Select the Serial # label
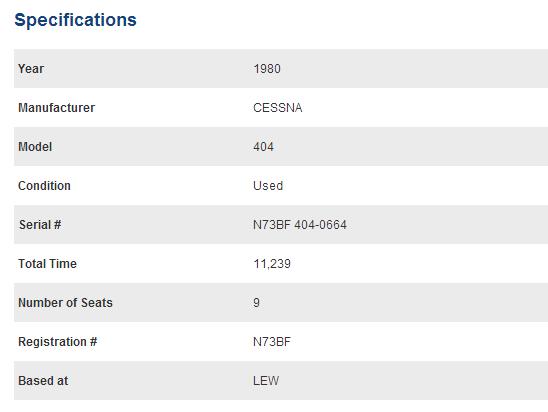548x412 pixels. click(x=40, y=225)
